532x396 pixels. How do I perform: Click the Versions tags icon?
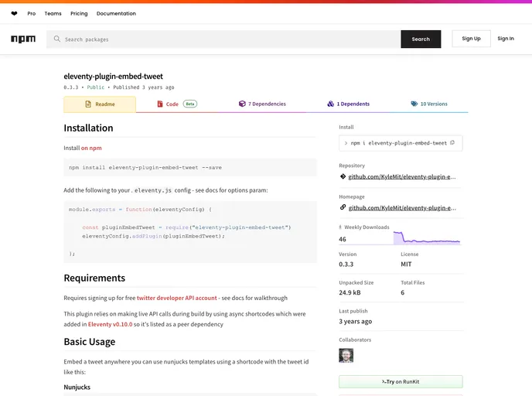(x=414, y=104)
